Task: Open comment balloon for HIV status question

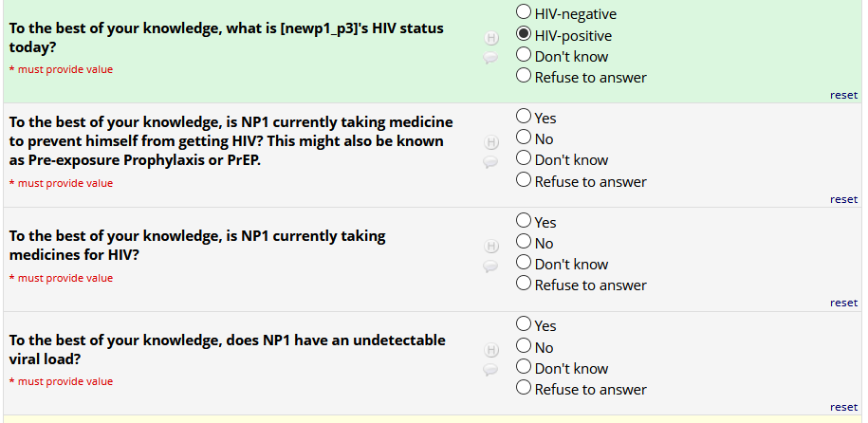Action: 491,58
